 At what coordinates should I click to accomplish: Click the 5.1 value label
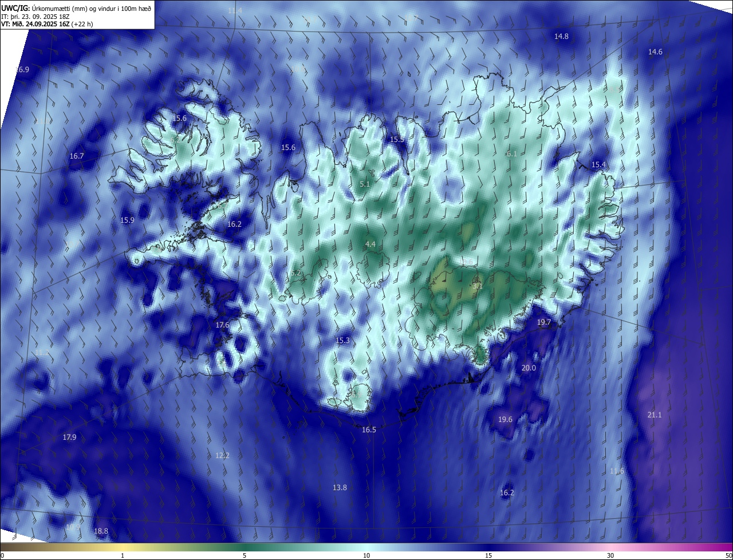pyautogui.click(x=365, y=184)
